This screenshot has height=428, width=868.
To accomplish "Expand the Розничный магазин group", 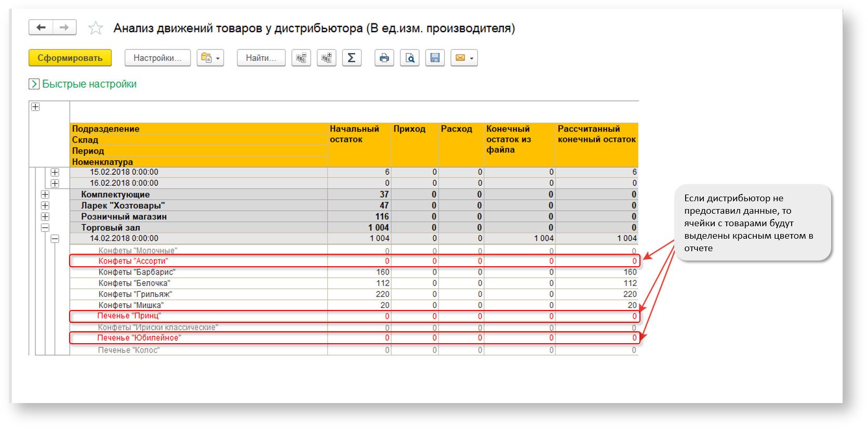I will (x=45, y=216).
